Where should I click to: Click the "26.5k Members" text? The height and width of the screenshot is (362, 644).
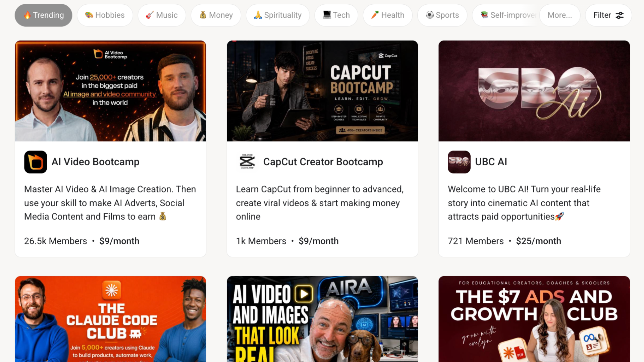(x=56, y=241)
